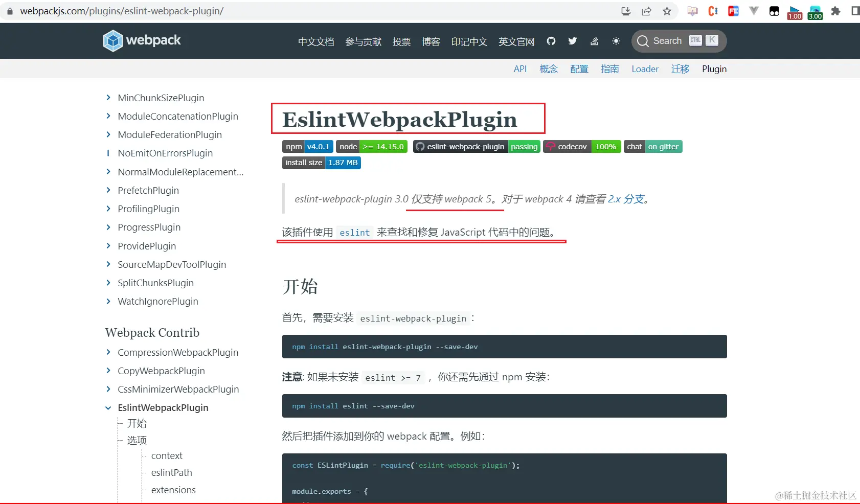Open the 投票 menu item
The image size is (860, 504).
point(401,41)
